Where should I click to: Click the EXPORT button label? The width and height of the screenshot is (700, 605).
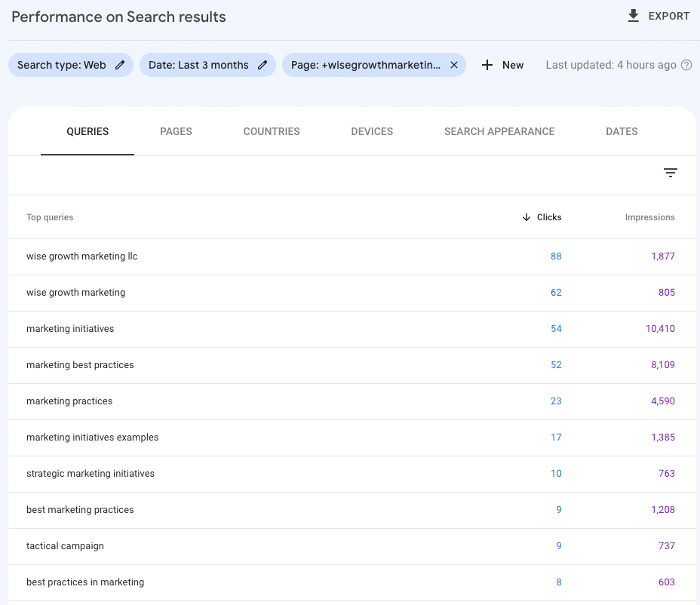[x=669, y=16]
